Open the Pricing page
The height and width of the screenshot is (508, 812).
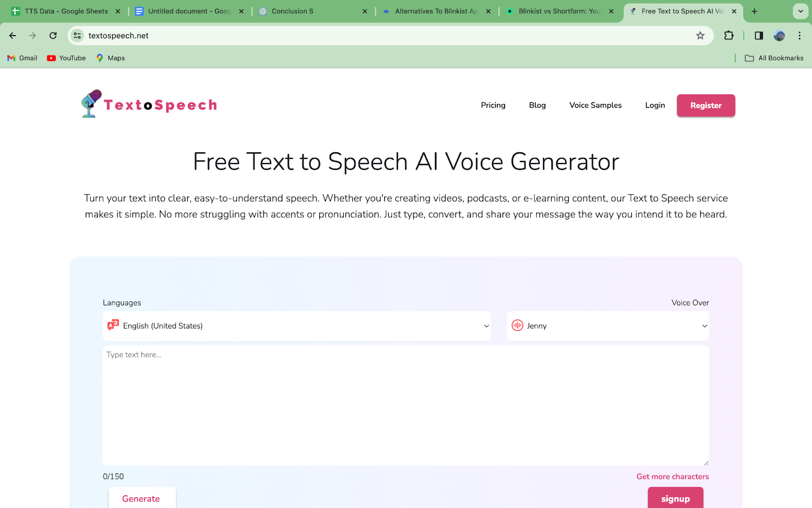pos(493,105)
